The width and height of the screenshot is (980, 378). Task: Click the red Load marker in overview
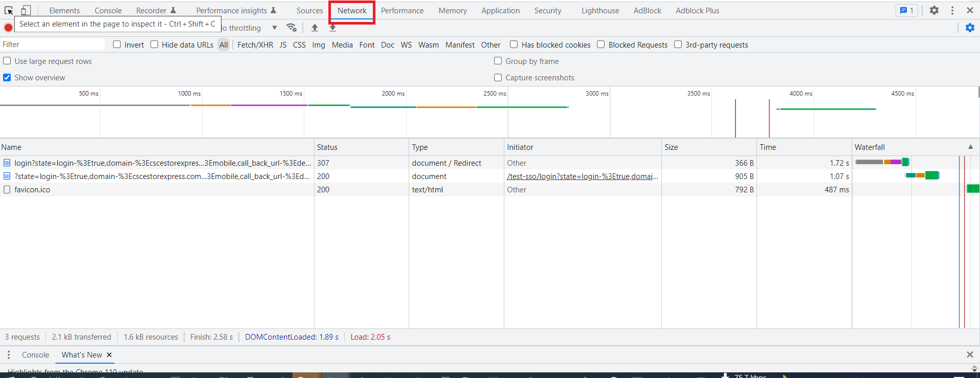pyautogui.click(x=769, y=118)
